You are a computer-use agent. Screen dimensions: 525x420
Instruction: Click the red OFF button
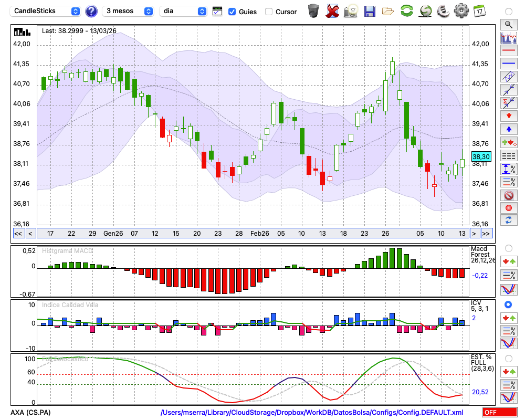coord(500,413)
